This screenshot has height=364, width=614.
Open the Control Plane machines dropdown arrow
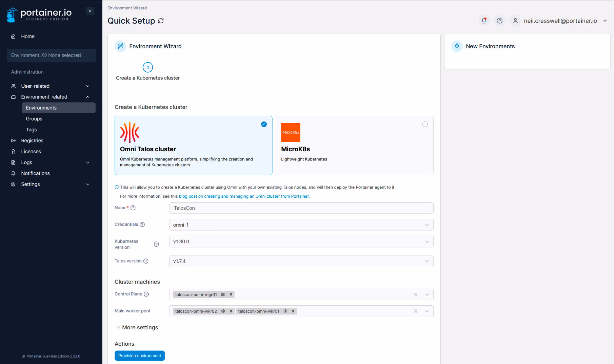coord(427,295)
